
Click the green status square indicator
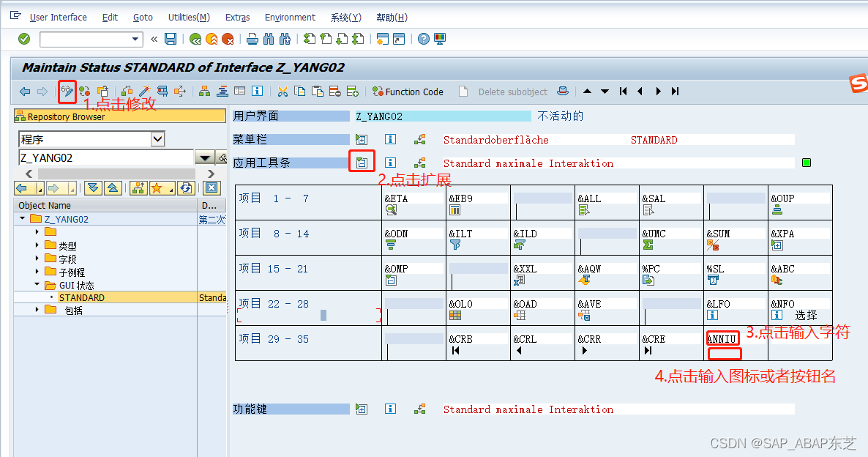807,163
